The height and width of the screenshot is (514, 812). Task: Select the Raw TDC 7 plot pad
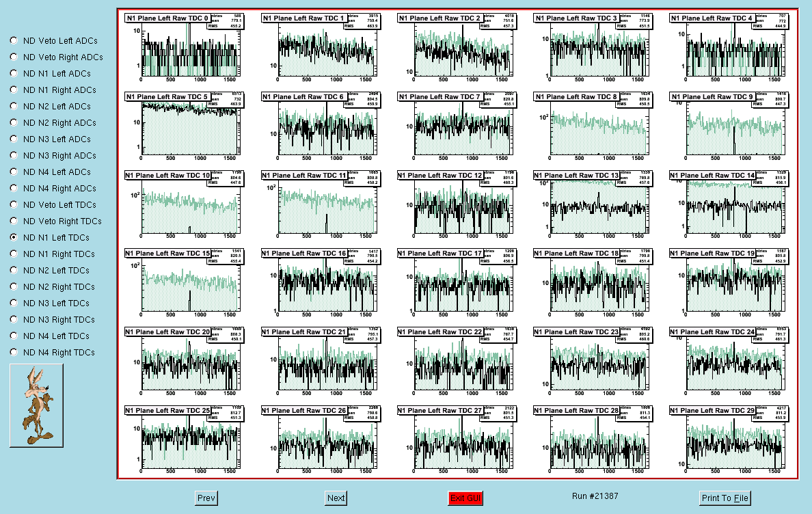(457, 126)
